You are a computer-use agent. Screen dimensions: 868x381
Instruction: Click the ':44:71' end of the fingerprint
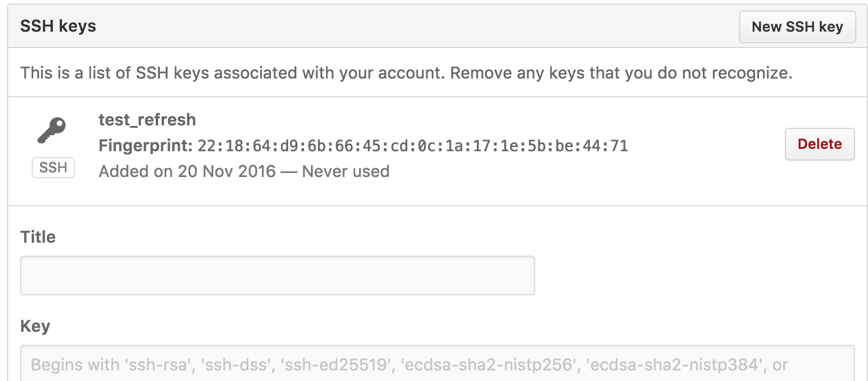pos(601,145)
